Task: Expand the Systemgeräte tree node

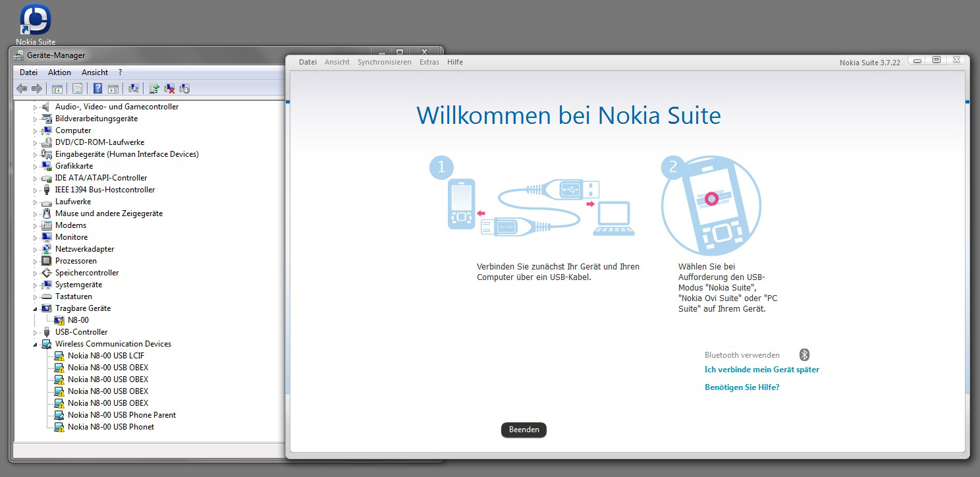Action: [36, 285]
